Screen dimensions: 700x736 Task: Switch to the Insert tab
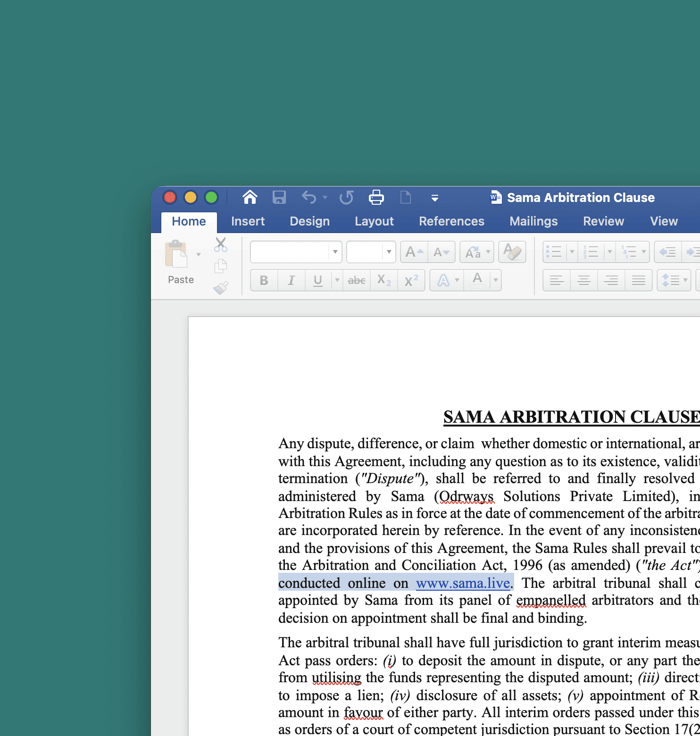[248, 221]
